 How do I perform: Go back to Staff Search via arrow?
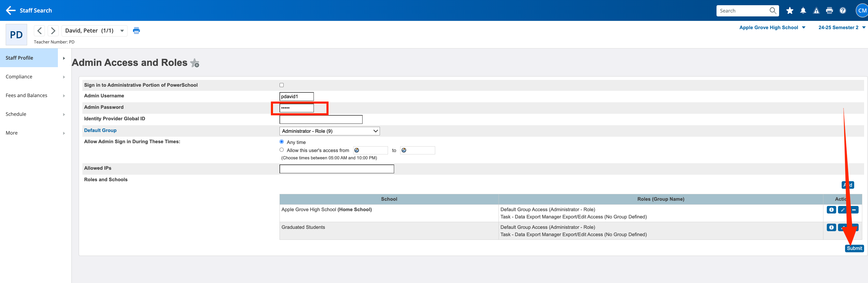pyautogui.click(x=11, y=10)
